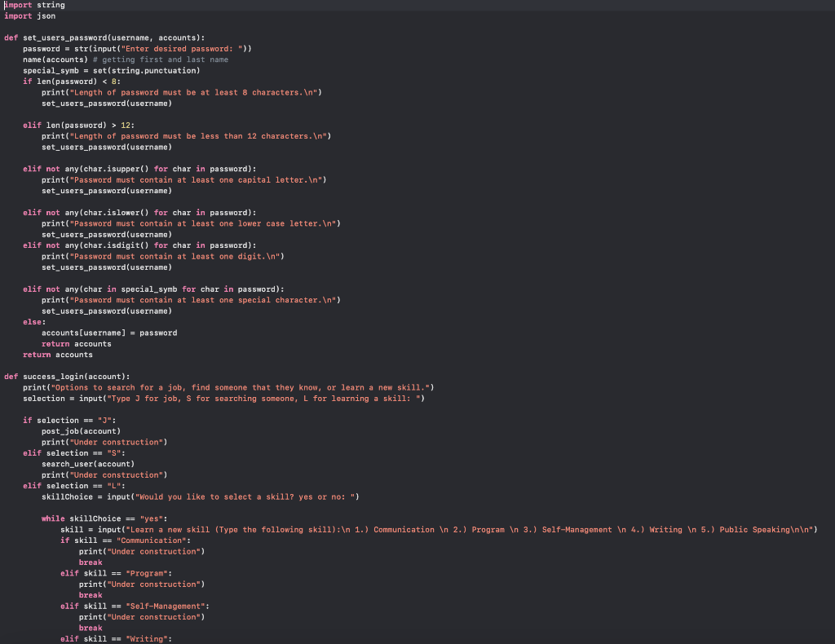Click the first break statement
Screen dimensions: 835x644
point(90,562)
